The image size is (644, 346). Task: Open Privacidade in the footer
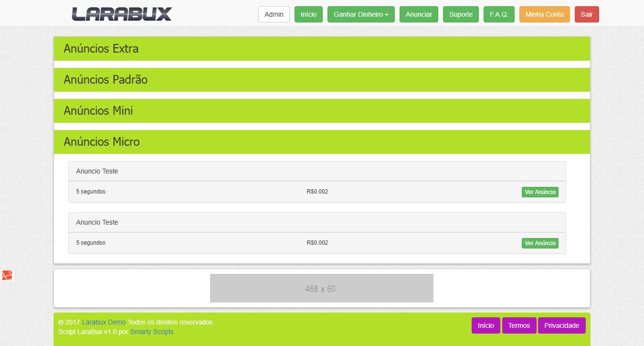coord(562,325)
